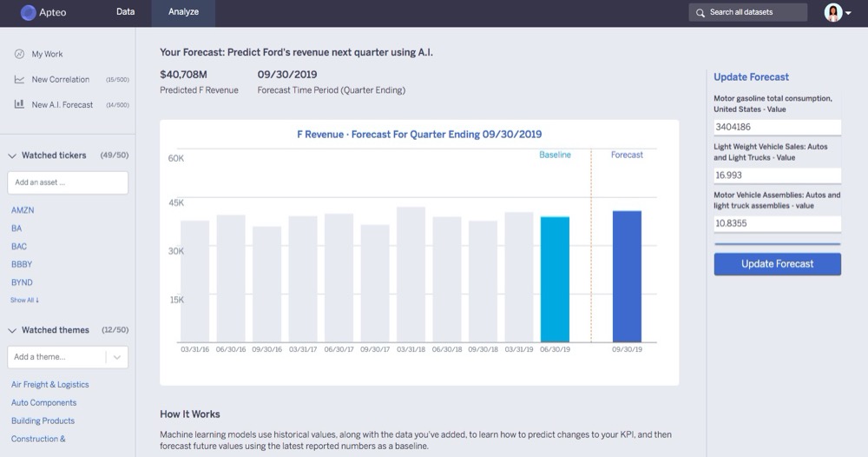
Task: Select the Analyze tab
Action: click(183, 12)
